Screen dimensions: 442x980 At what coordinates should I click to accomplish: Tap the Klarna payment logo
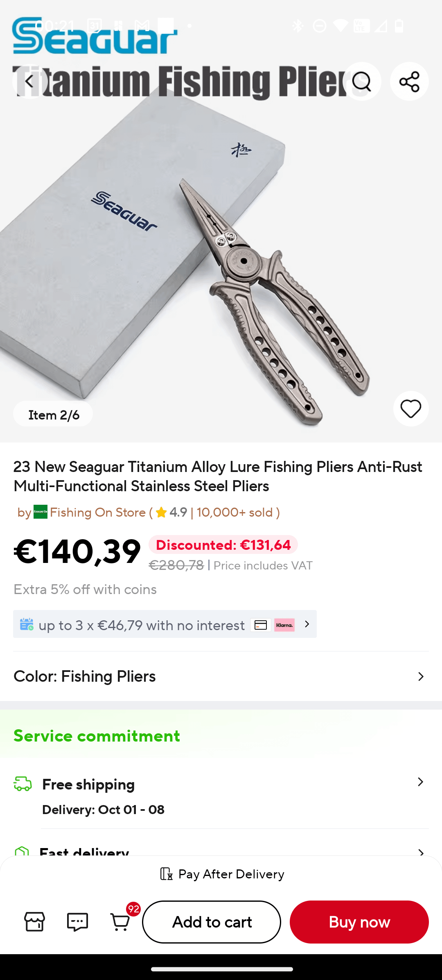pyautogui.click(x=284, y=625)
